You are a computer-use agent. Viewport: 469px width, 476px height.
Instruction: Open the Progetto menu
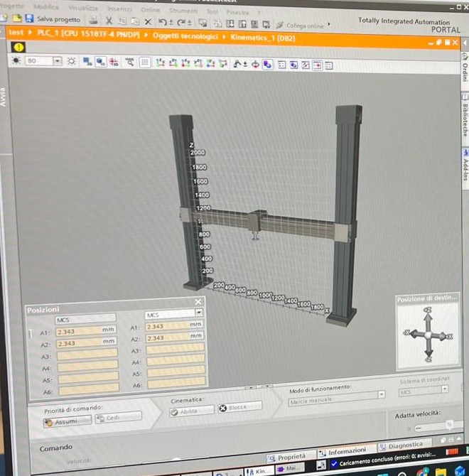(x=11, y=6)
